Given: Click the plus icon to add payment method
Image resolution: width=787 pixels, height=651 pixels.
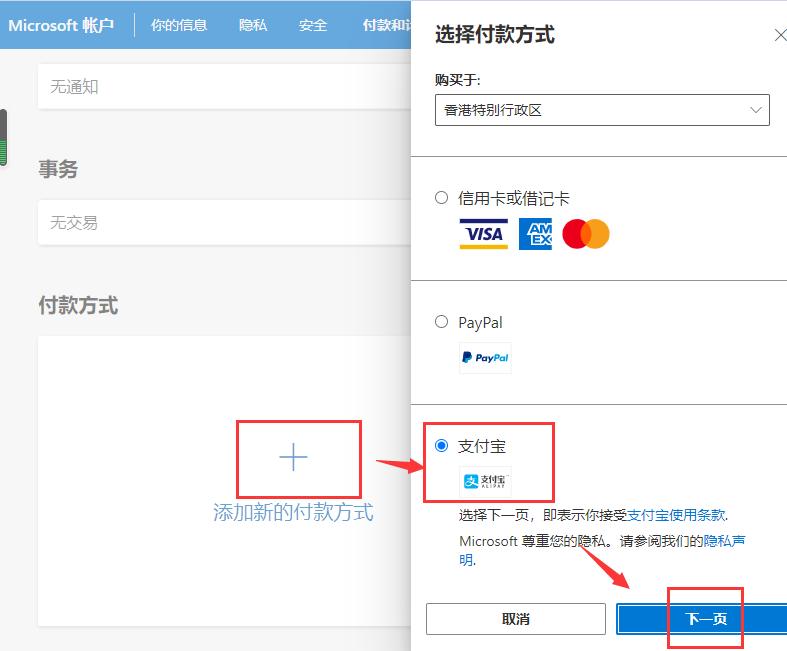Looking at the screenshot, I should pos(293,457).
